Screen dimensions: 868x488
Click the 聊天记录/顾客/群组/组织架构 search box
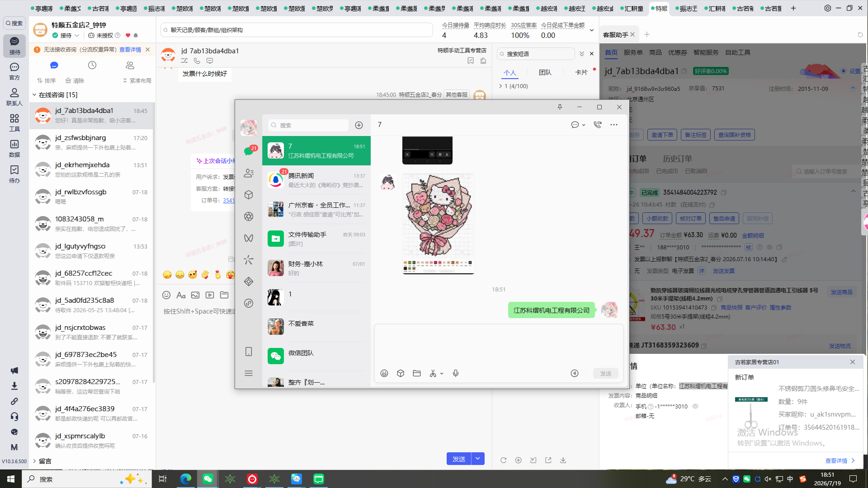pos(297,30)
